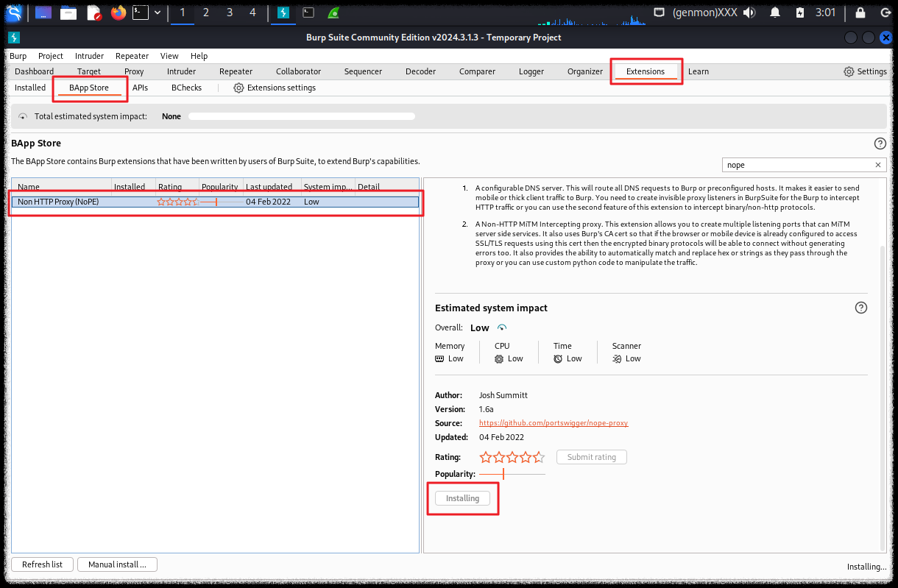Switch to workspace 4
Viewport: 898px width, 588px height.
tap(253, 13)
